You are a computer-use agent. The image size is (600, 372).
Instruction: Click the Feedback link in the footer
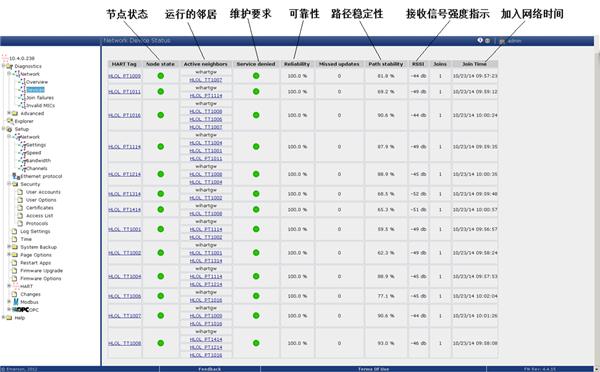point(210,369)
